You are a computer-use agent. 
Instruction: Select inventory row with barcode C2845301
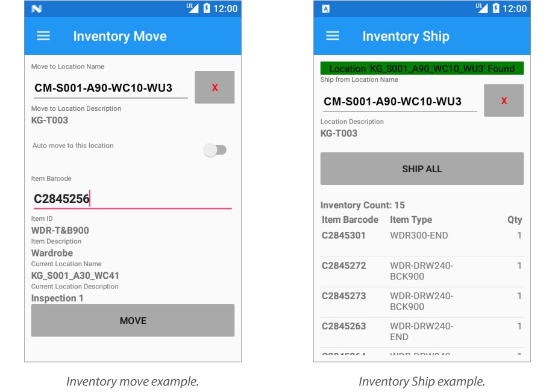pyautogui.click(x=421, y=236)
